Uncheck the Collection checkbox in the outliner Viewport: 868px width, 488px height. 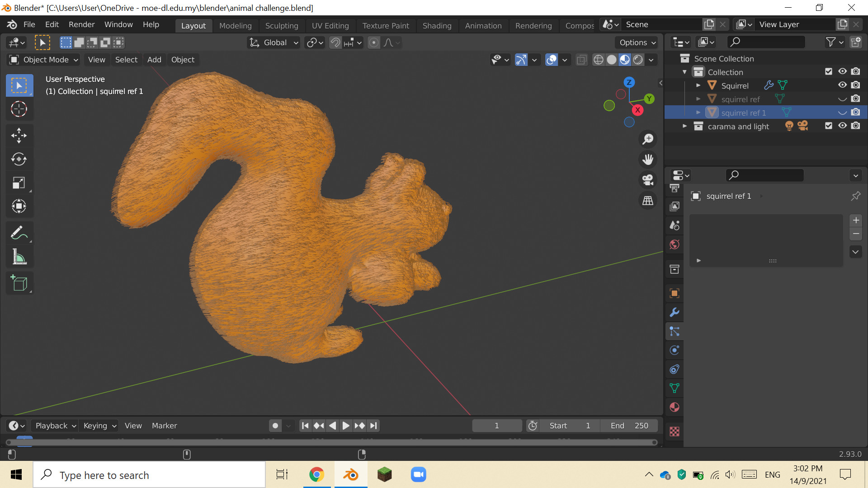(x=828, y=71)
